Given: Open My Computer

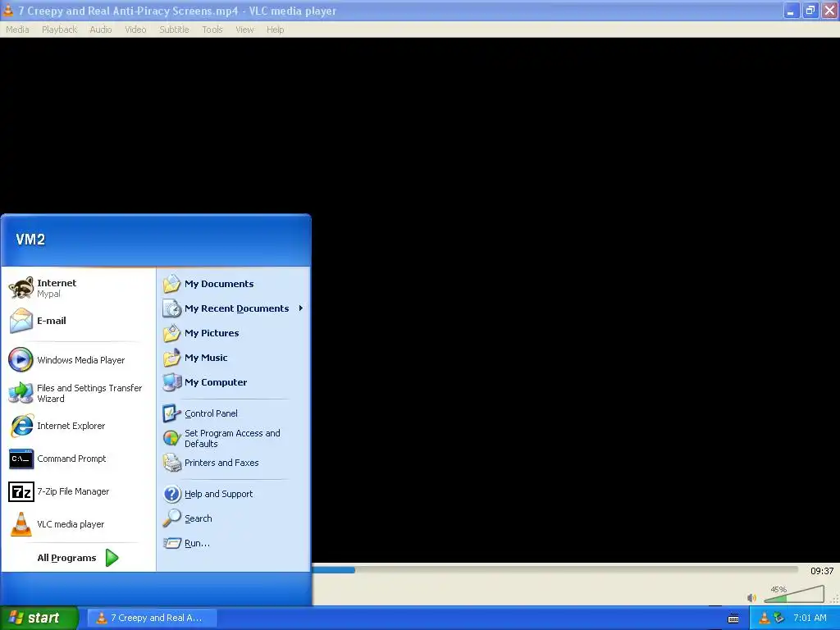Looking at the screenshot, I should [x=234, y=382].
